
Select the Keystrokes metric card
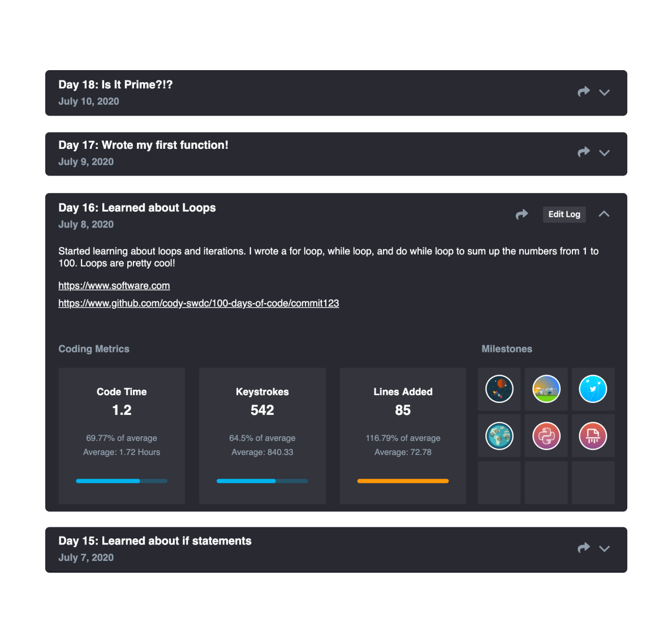[x=262, y=436]
